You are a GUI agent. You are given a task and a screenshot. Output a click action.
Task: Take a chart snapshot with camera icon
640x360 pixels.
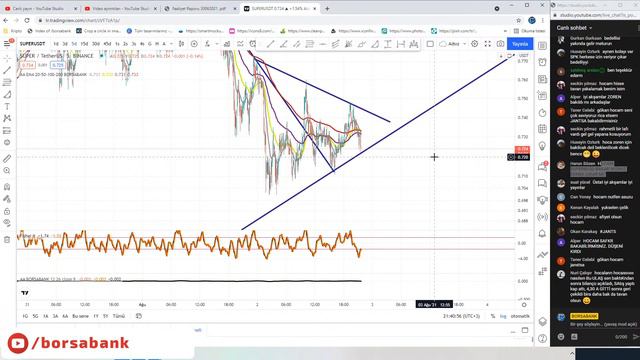[x=500, y=44]
